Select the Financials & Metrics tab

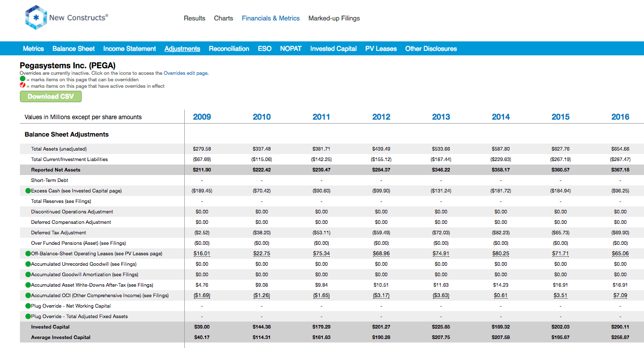pyautogui.click(x=271, y=18)
